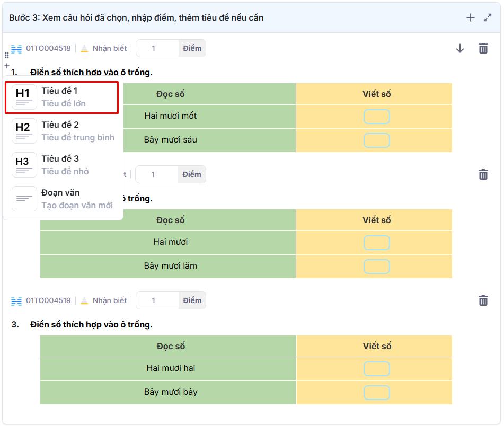Image resolution: width=504 pixels, height=426 pixels.
Task: Expand the step panel to fullscreen
Action: [488, 18]
